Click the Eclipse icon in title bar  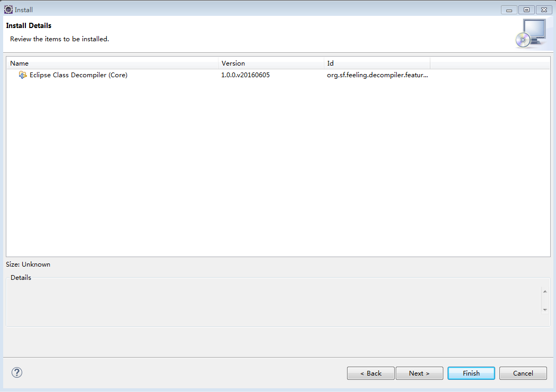click(x=8, y=10)
